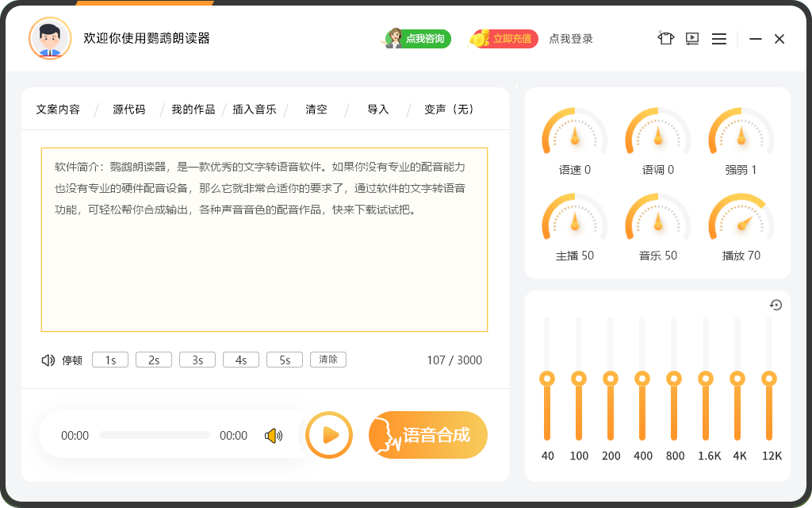Open the 我的作品 tab
The height and width of the screenshot is (508, 812).
[193, 110]
